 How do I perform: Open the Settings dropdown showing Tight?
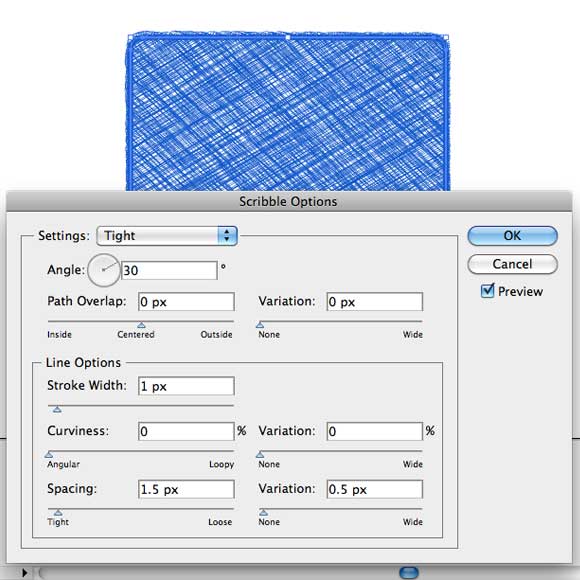pos(167,236)
